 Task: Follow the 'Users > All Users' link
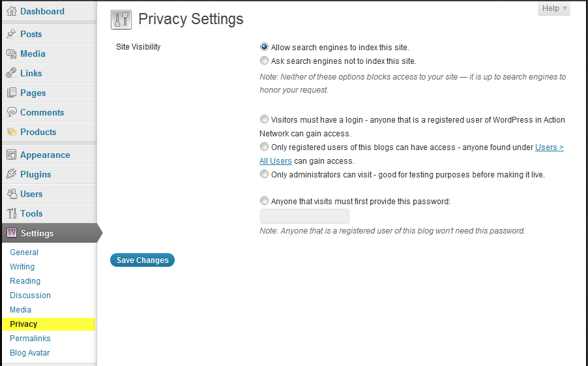click(549, 147)
